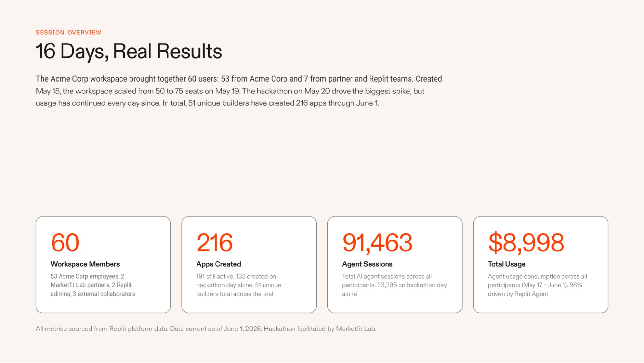Select the Total Usage title text
The height and width of the screenshot is (363, 644).
click(x=507, y=264)
